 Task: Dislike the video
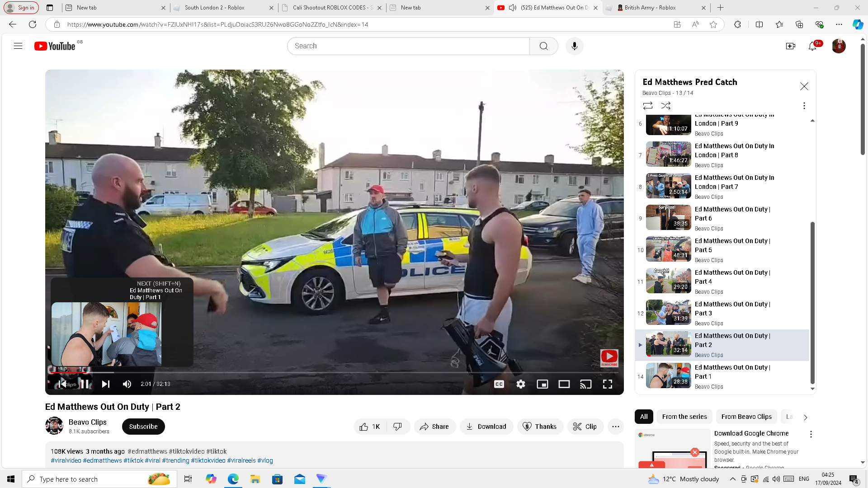click(x=398, y=427)
